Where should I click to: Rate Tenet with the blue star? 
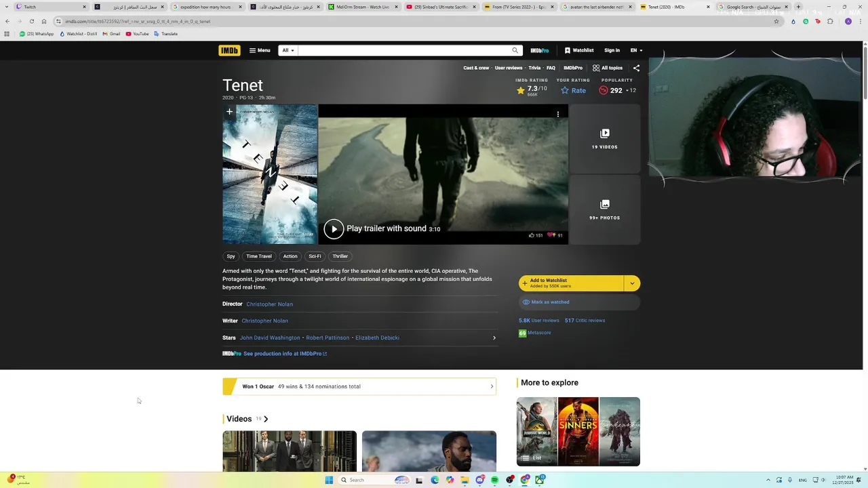pos(573,90)
